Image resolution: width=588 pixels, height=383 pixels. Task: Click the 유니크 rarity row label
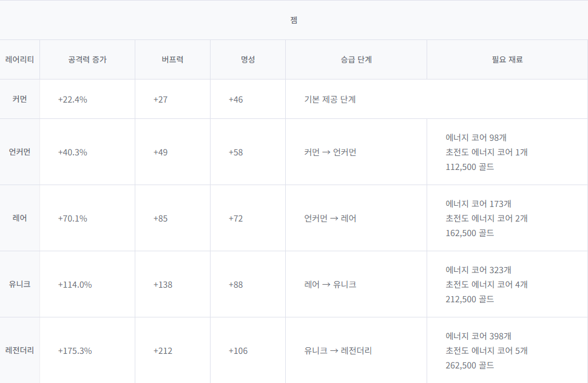pos(19,284)
